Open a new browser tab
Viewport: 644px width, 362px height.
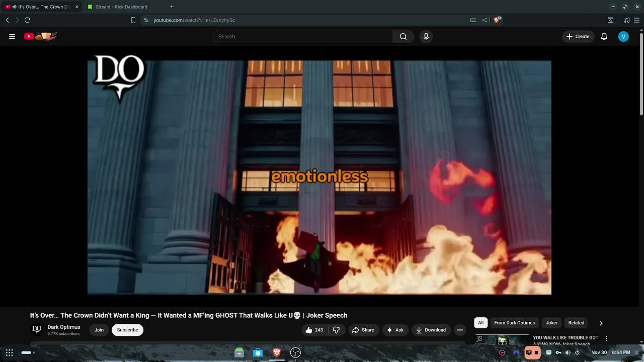tap(172, 7)
